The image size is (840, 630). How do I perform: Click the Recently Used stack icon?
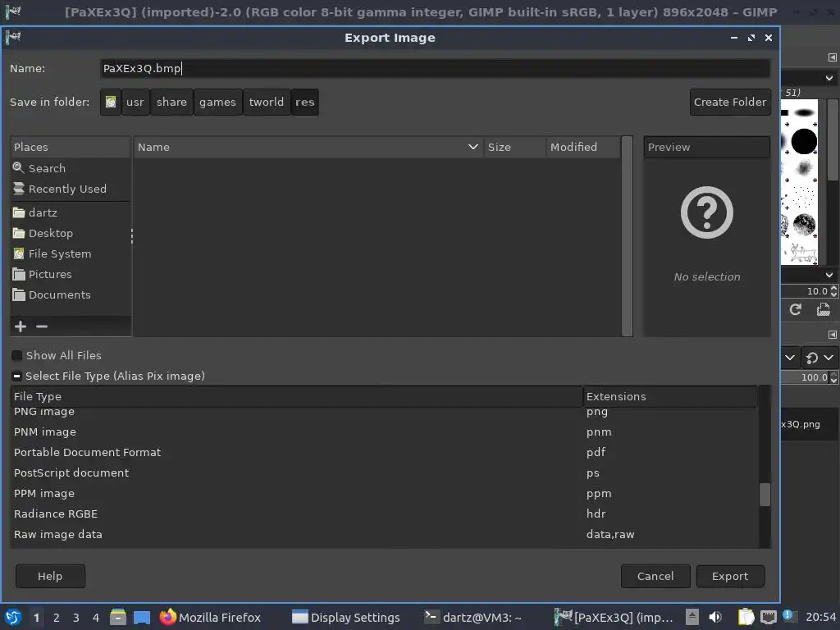coord(18,189)
